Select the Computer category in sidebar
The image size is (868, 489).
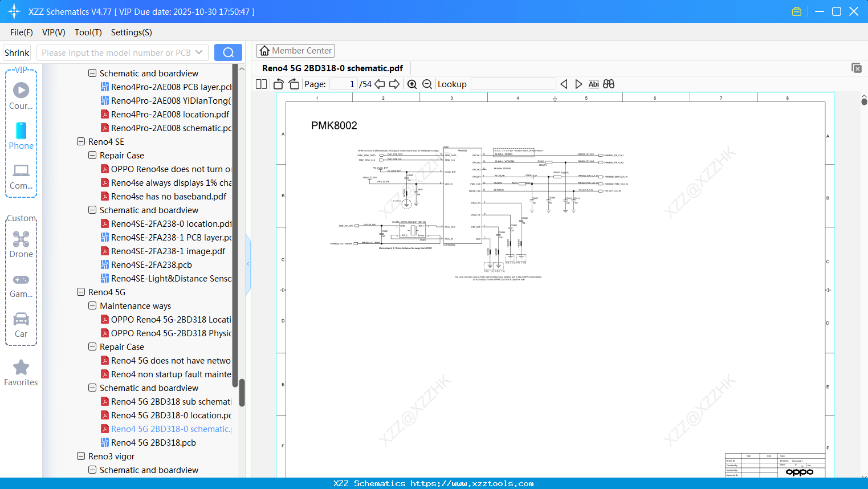[21, 176]
